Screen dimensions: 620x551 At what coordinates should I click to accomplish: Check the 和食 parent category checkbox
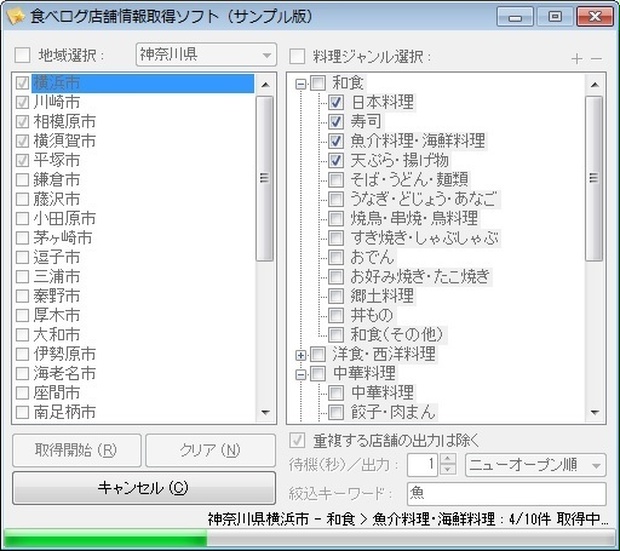[318, 83]
